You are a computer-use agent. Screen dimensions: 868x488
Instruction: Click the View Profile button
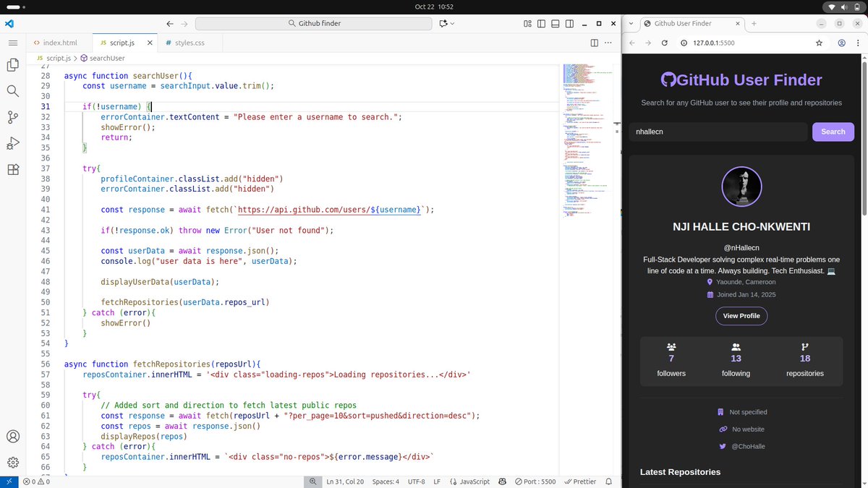coord(741,316)
